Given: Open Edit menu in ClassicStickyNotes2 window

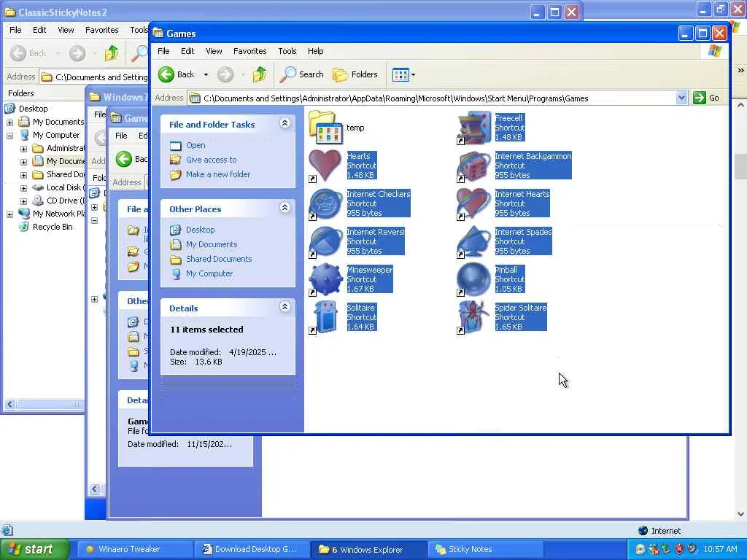Looking at the screenshot, I should 39,30.
